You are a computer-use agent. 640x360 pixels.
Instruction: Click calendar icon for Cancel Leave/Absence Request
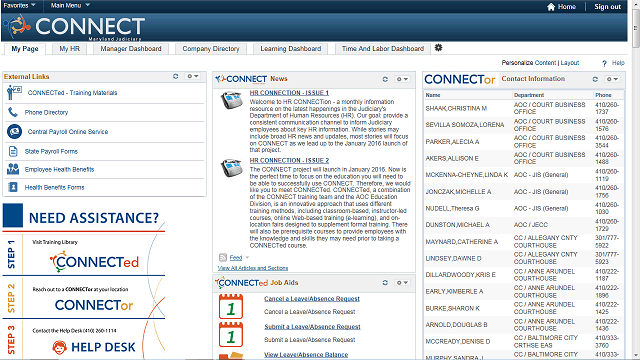[x=231, y=306]
